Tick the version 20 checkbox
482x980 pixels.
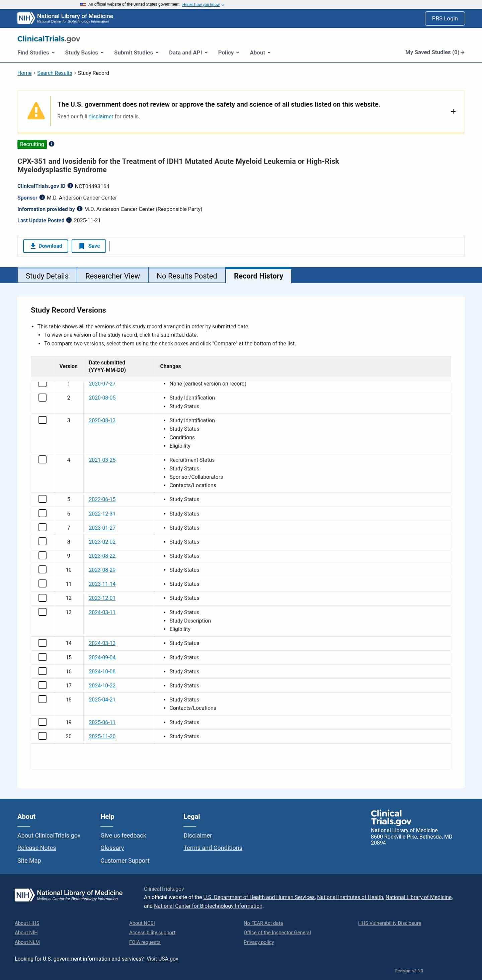coord(43,736)
